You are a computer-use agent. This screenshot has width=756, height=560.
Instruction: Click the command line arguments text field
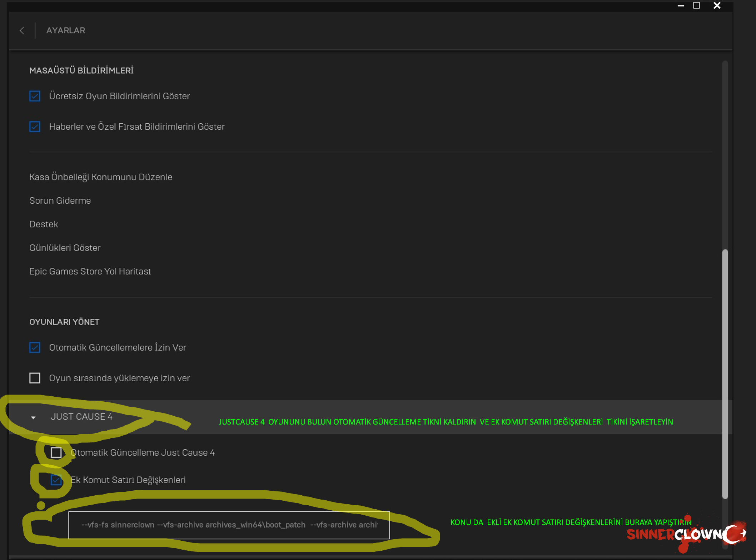pos(229,525)
